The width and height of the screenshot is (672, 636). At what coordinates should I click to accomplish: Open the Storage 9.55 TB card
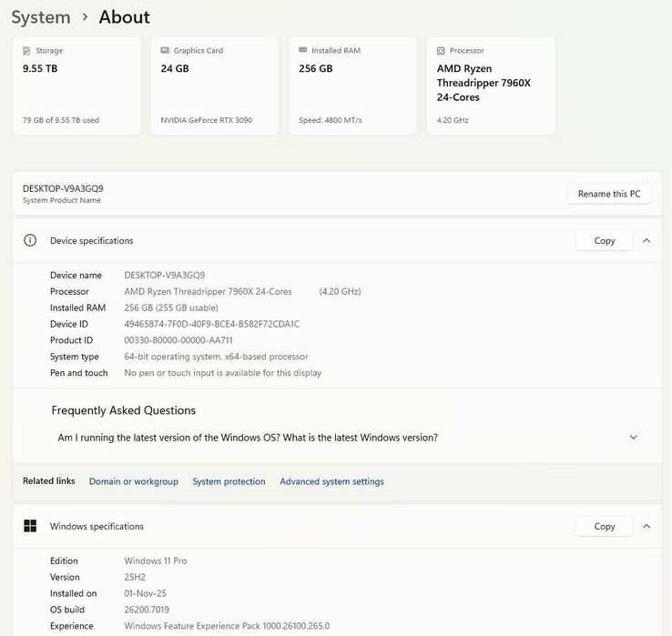point(76,86)
